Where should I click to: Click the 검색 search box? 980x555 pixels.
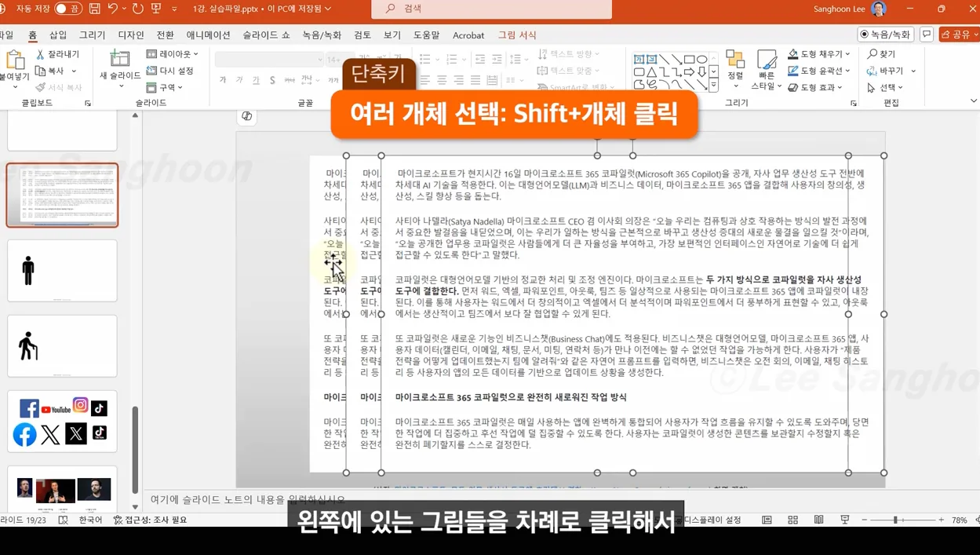click(491, 9)
